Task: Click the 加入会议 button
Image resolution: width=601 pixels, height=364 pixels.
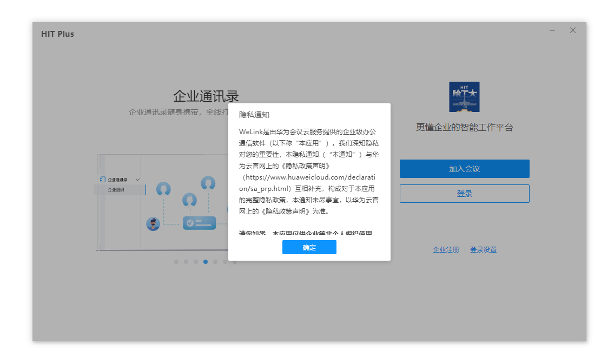Action: coord(465,169)
